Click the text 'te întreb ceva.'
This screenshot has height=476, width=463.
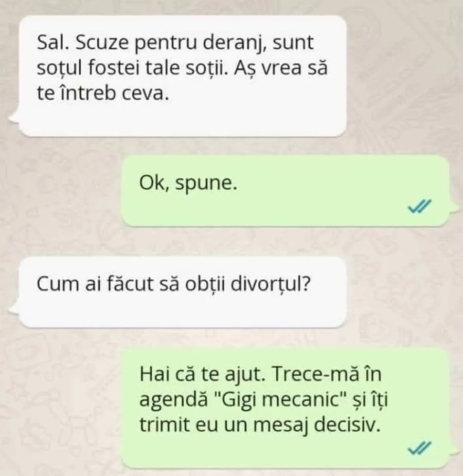click(103, 93)
